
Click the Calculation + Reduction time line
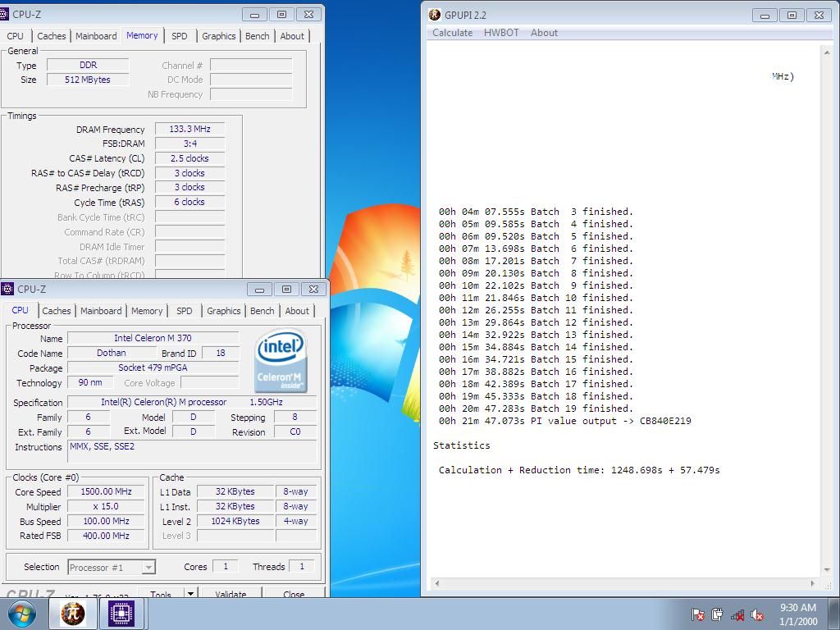click(579, 470)
